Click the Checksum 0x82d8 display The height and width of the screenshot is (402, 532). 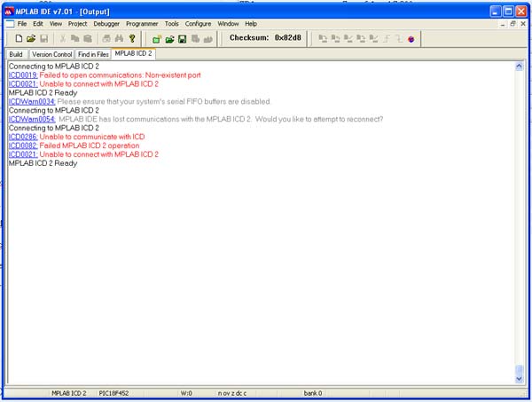pos(265,38)
